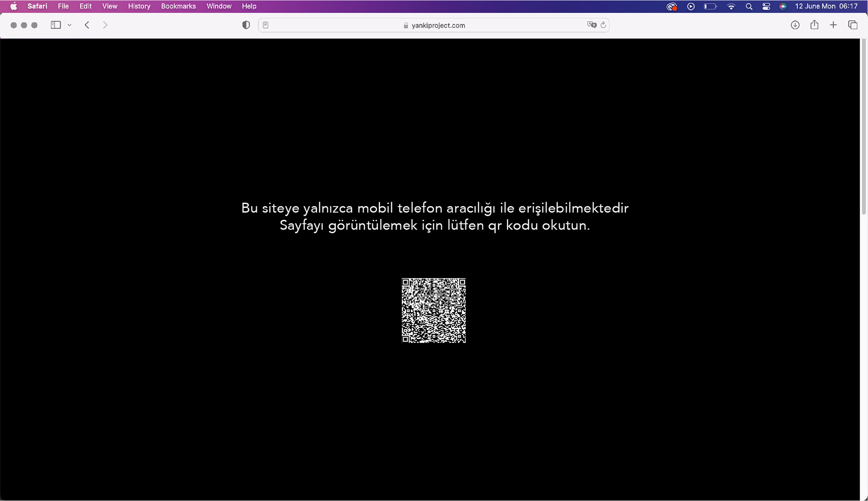This screenshot has height=501, width=868.
Task: Open the Share menu
Action: [814, 25]
